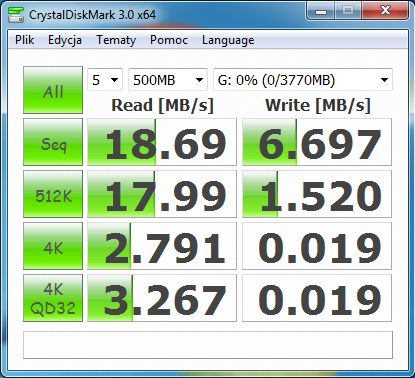
Task: Start the Seq sequential test
Action: tap(53, 142)
